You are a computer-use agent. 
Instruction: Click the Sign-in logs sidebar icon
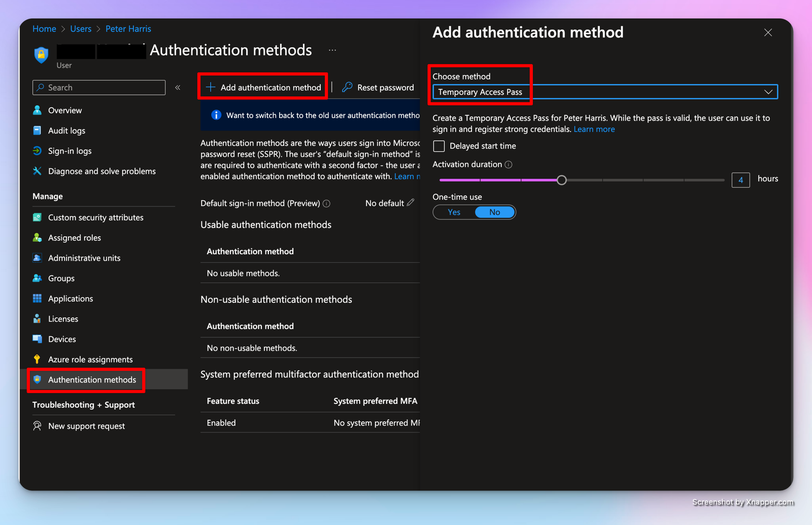[x=37, y=151]
